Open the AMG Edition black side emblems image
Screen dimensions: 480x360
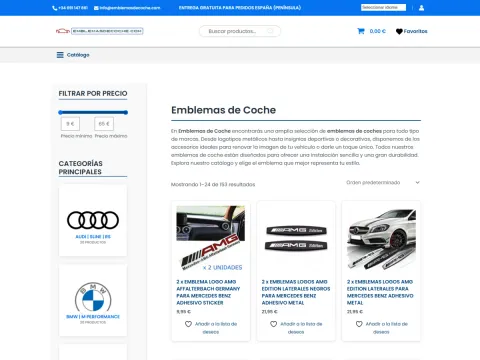point(296,238)
